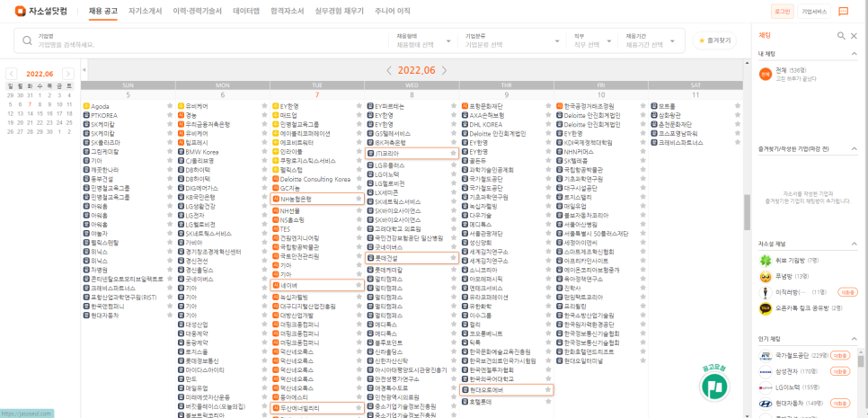Click the search magnifier in the company search box

[x=27, y=40]
